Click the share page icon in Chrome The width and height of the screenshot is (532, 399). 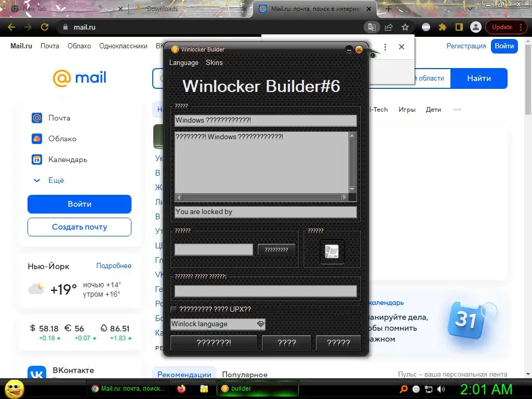pos(389,27)
